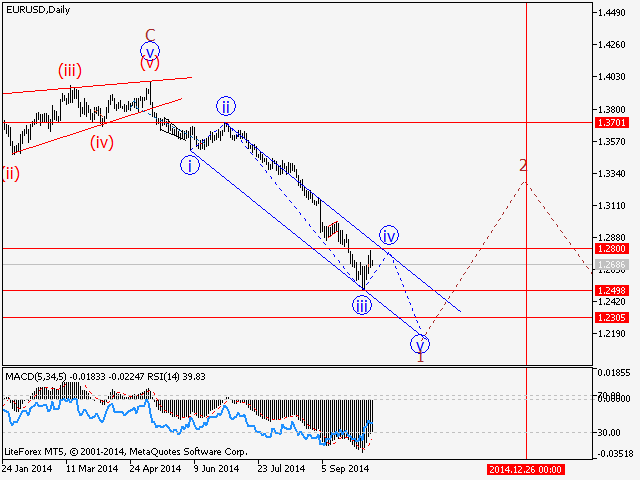Select the red (iii) wave label
This screenshot has width=640, height=480.
pos(70,70)
